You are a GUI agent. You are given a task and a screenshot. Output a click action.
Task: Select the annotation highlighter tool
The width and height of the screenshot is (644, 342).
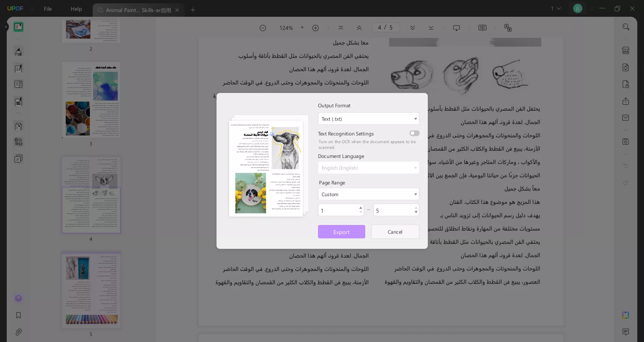tap(18, 52)
